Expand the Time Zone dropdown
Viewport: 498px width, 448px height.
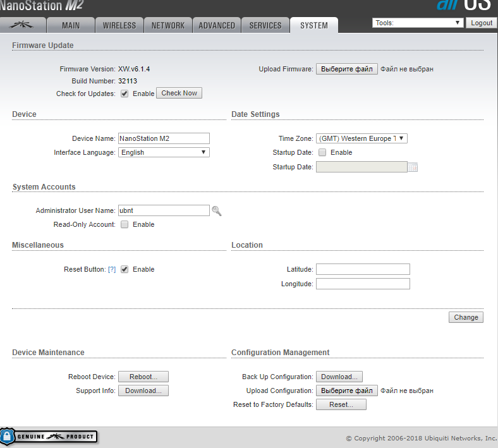361,138
